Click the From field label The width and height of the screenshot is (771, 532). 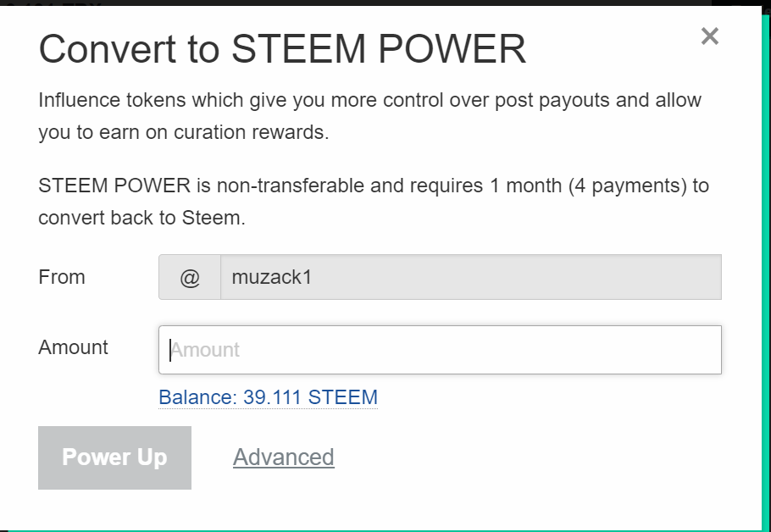pos(62,277)
